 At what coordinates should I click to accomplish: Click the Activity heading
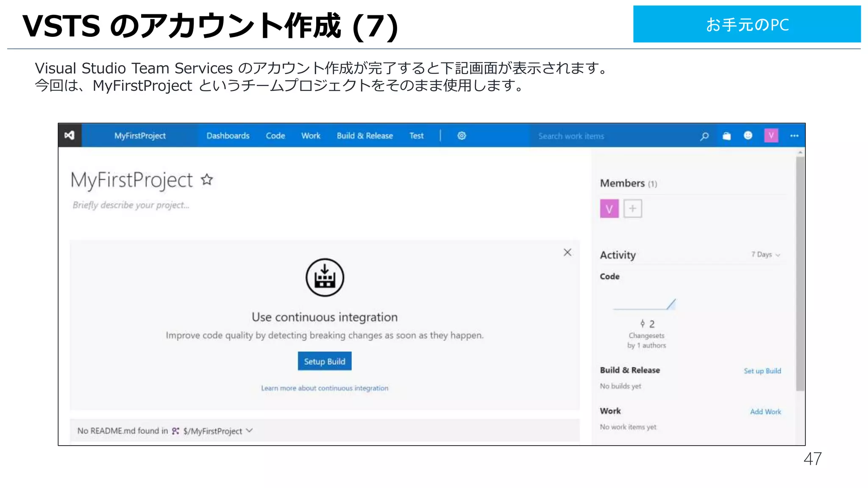coord(618,255)
